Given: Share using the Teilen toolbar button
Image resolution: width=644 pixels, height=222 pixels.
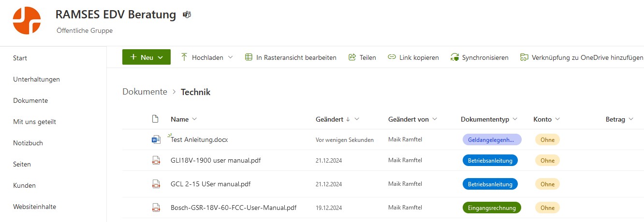Looking at the screenshot, I should [x=362, y=57].
